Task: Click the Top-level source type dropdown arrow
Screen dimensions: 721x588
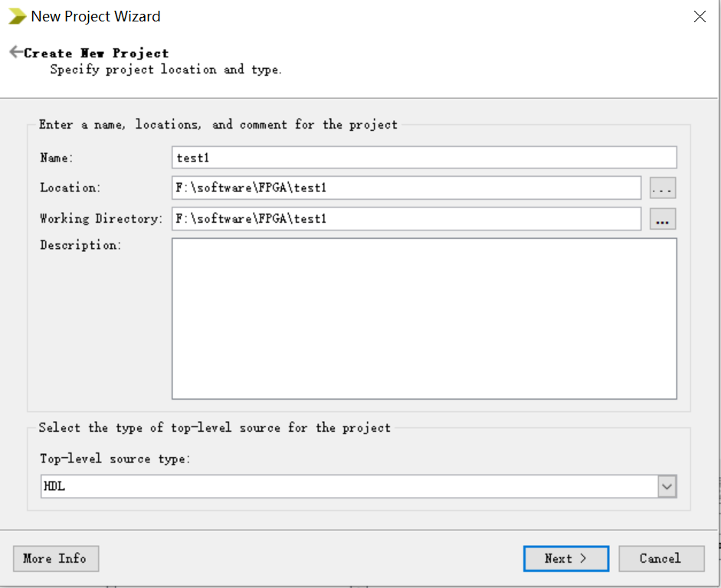Action: click(x=666, y=485)
